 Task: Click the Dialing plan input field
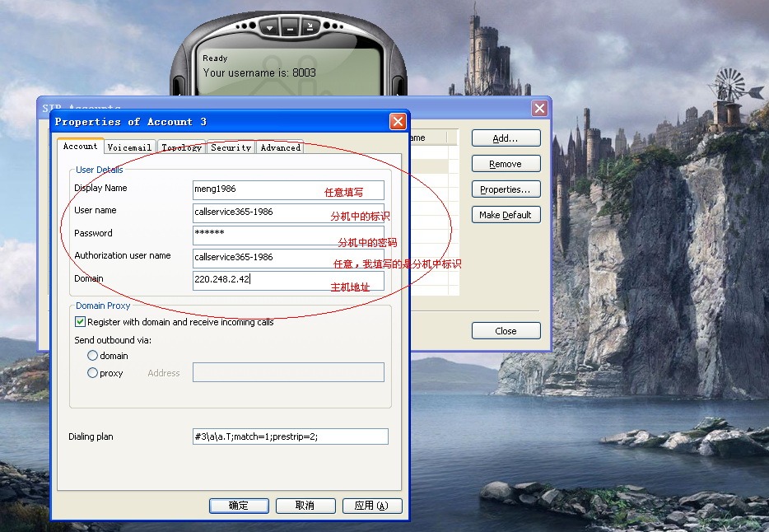[287, 436]
